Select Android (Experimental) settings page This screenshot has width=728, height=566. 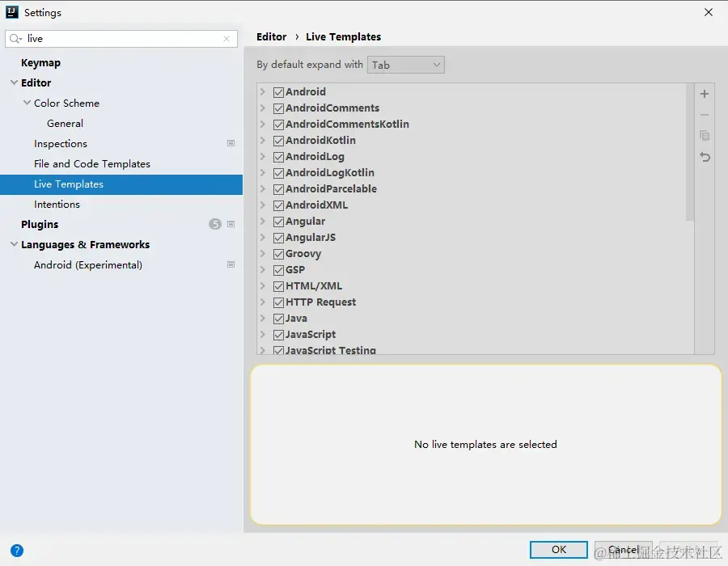(x=87, y=265)
